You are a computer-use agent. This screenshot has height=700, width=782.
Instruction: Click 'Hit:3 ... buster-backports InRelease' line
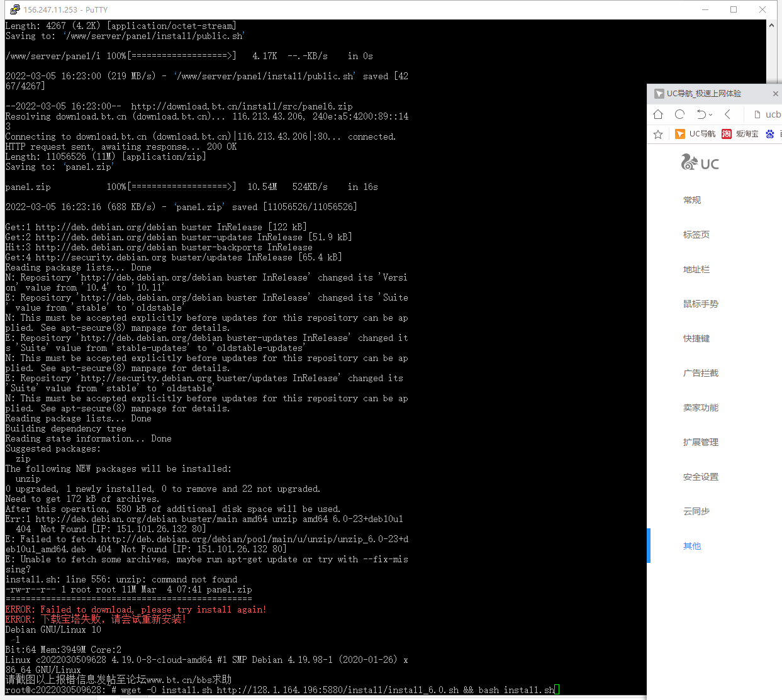[x=159, y=247]
